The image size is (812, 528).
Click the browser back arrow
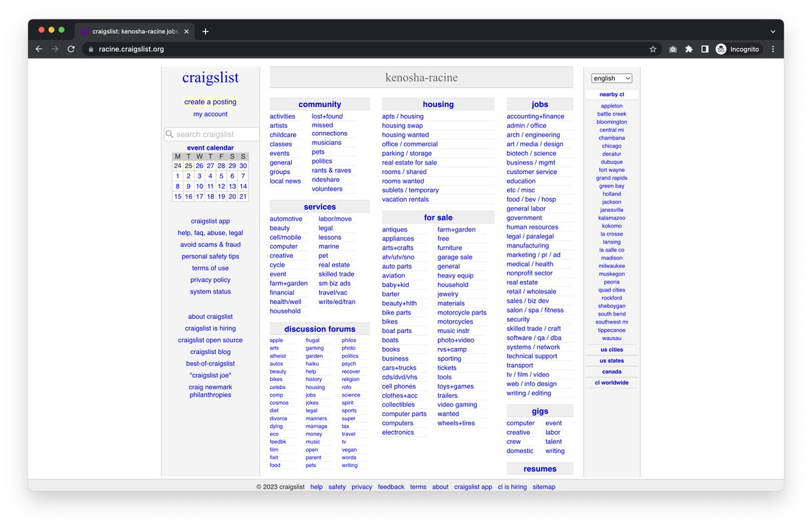[39, 49]
